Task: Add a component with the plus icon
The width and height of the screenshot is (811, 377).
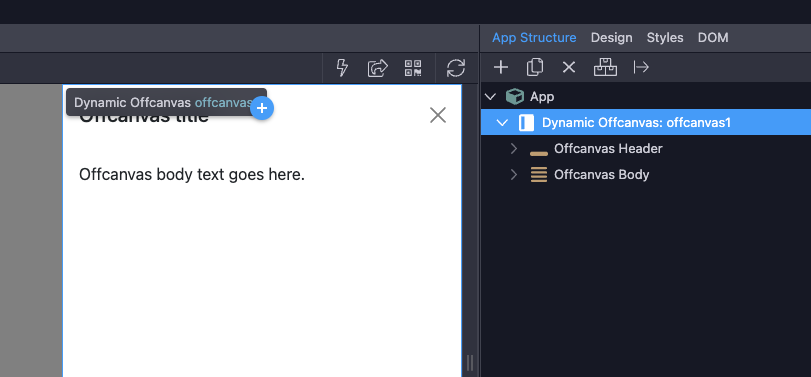Action: click(501, 67)
